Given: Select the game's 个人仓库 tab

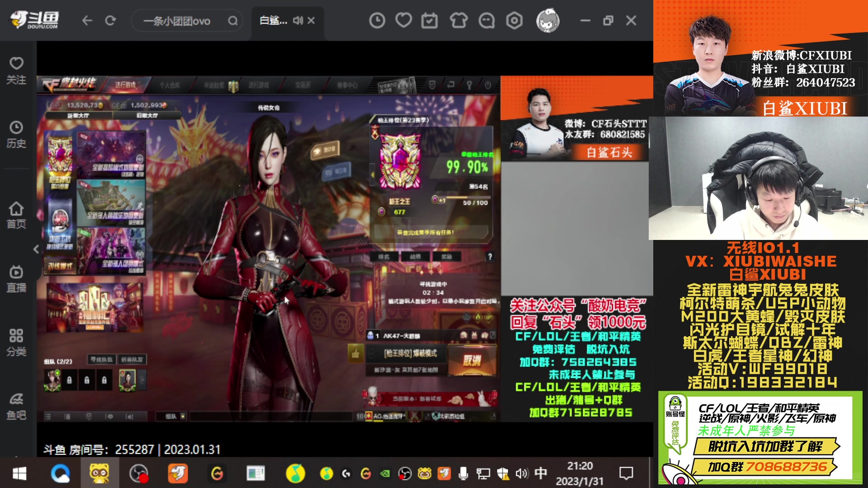Looking at the screenshot, I should click(x=170, y=85).
